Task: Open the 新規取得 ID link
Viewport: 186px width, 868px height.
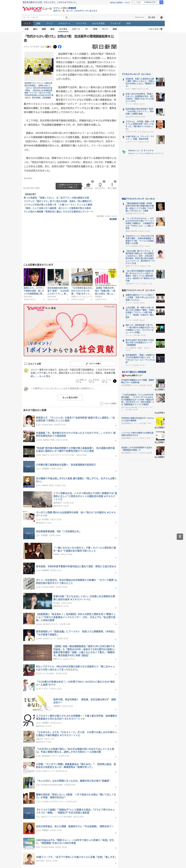Action: (x=72, y=8)
